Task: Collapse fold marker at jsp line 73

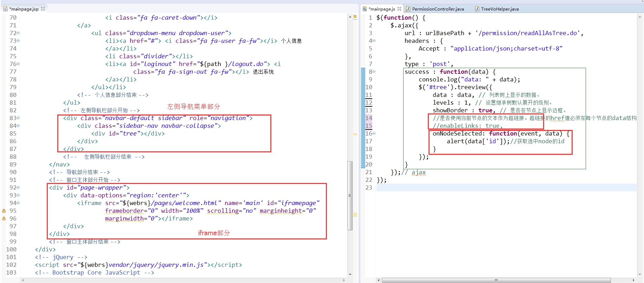Action: pyautogui.click(x=18, y=41)
